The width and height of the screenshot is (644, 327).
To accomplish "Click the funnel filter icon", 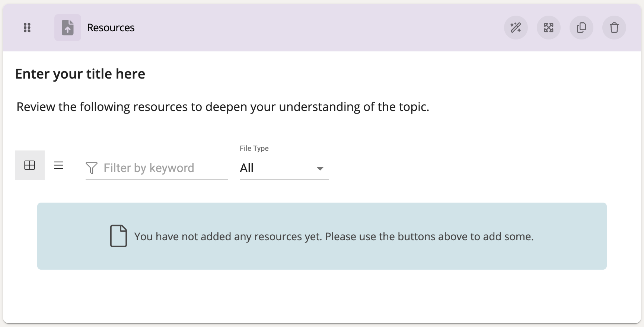I will click(x=92, y=168).
